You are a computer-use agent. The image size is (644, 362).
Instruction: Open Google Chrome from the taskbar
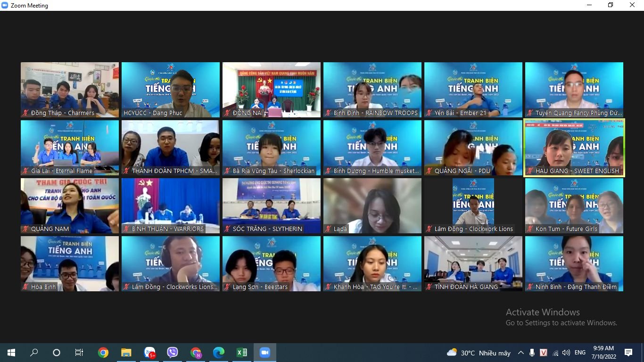pos(103,353)
